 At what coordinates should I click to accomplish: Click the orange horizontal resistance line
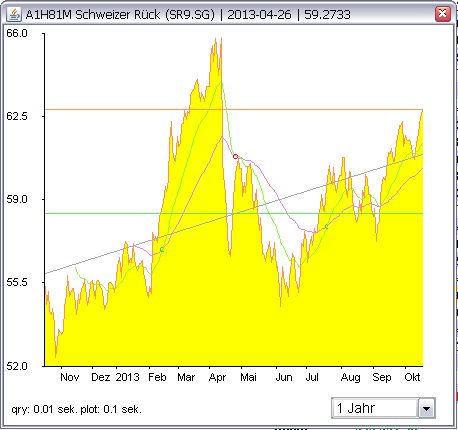coord(233,109)
